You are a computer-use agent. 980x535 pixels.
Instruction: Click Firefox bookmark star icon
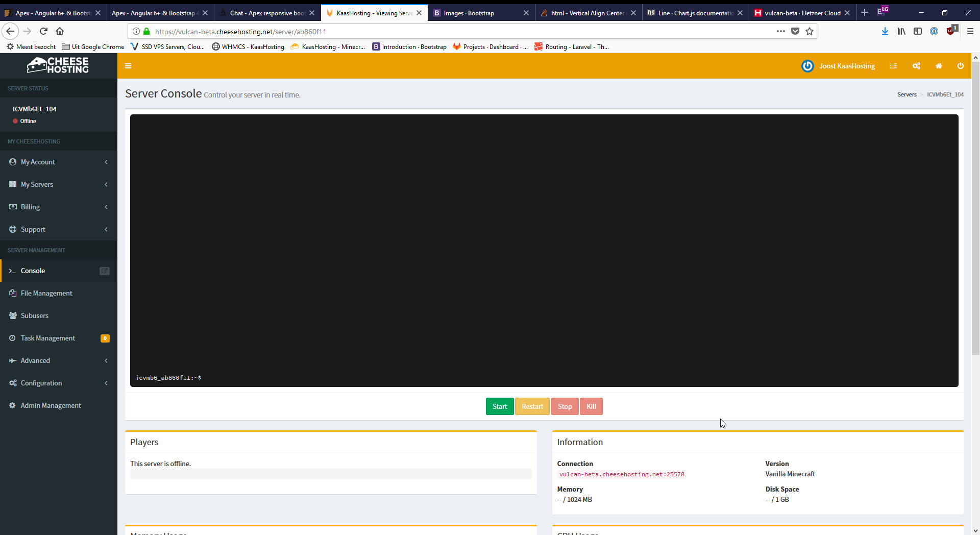pos(810,32)
